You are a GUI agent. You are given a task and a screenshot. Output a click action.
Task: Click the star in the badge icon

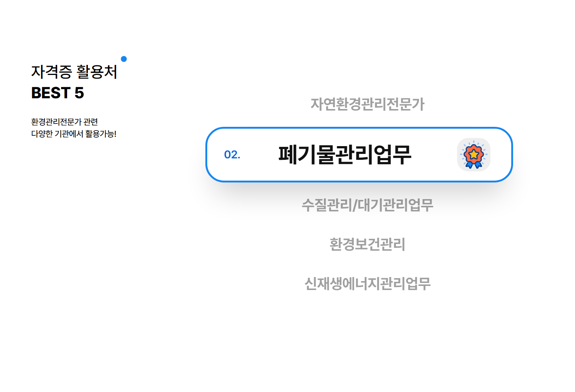[473, 154]
